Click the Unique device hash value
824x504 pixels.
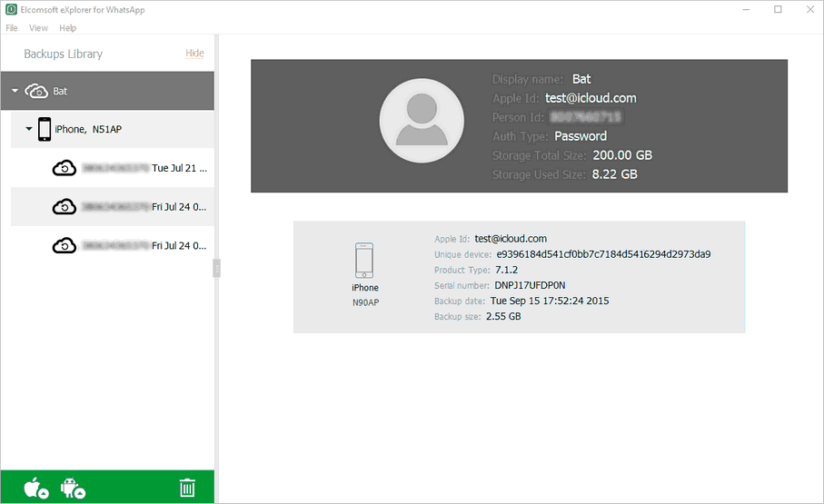603,254
